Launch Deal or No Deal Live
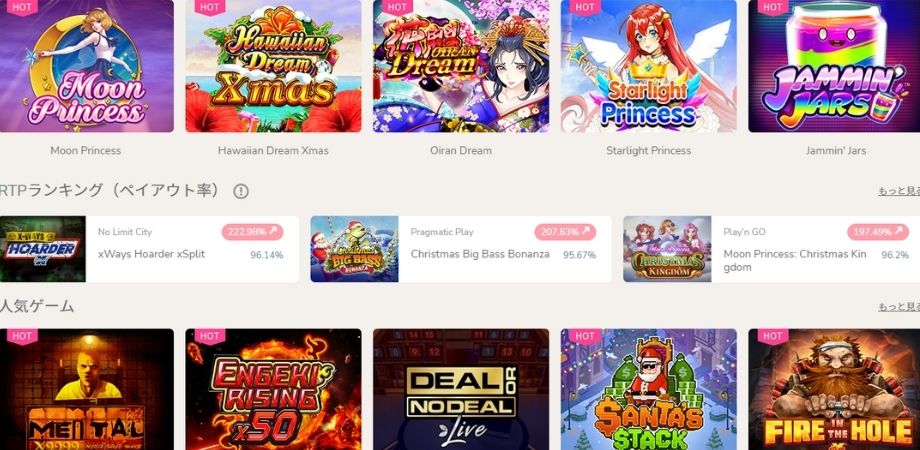The width and height of the screenshot is (920, 450). [x=461, y=389]
